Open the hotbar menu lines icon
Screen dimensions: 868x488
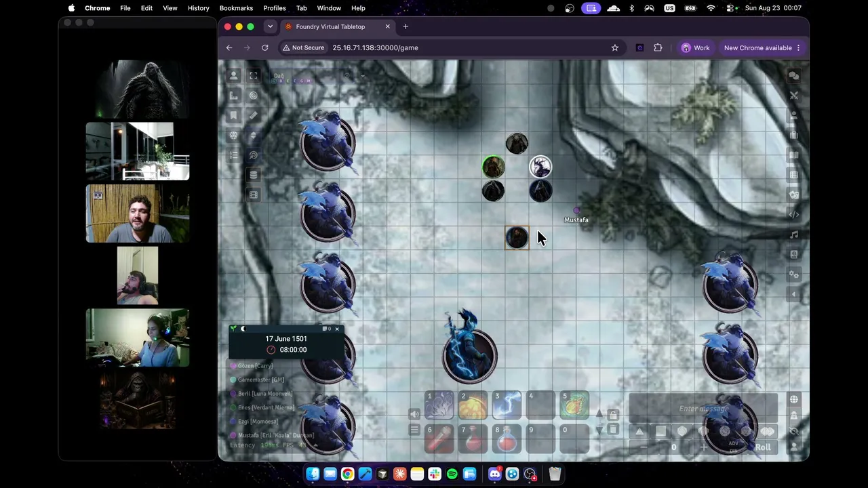[x=414, y=430]
